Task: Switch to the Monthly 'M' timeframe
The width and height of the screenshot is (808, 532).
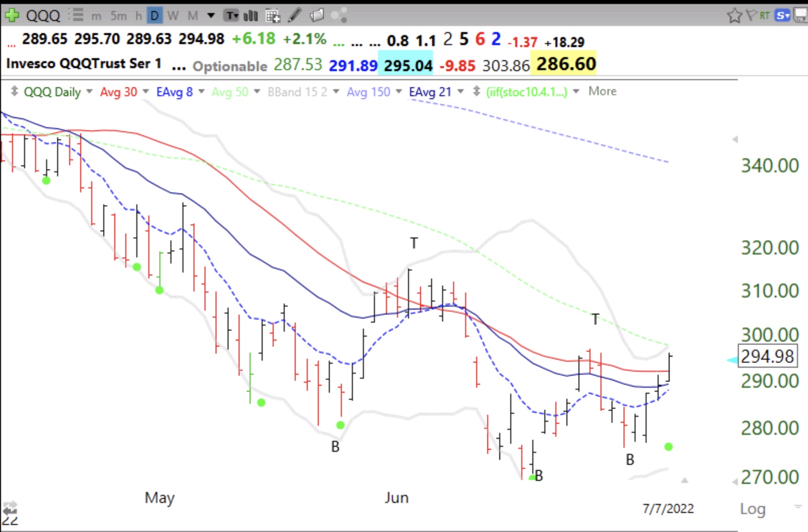Action: click(x=192, y=16)
